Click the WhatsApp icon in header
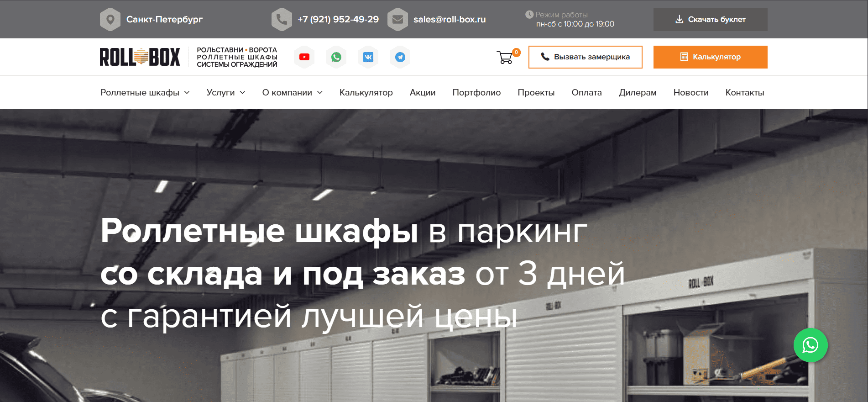Screen dimensions: 868x402 336,57
